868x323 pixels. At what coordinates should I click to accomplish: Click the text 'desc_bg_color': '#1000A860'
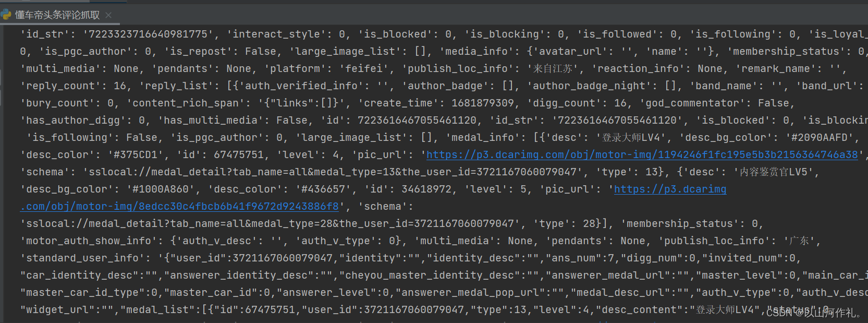click(107, 189)
